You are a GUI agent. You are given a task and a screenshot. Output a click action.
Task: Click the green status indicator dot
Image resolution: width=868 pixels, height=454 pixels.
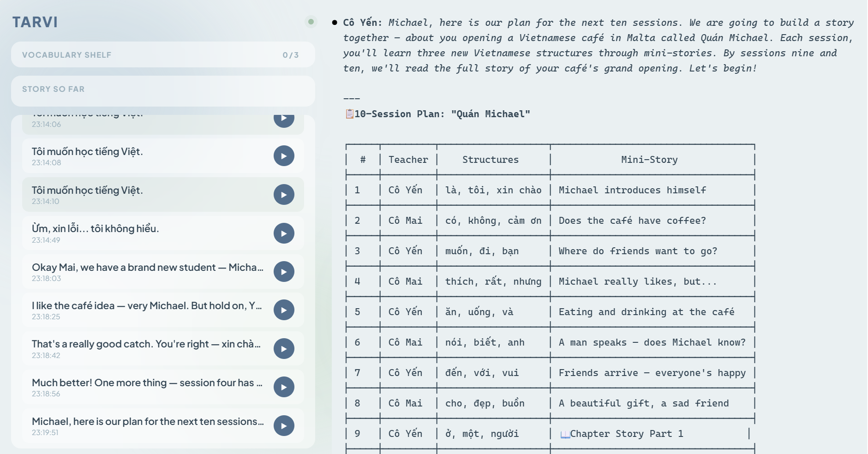[311, 22]
